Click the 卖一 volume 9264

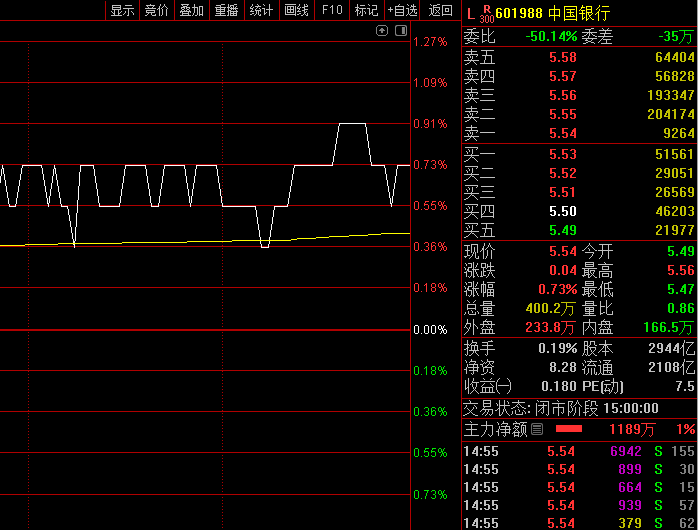coord(678,134)
